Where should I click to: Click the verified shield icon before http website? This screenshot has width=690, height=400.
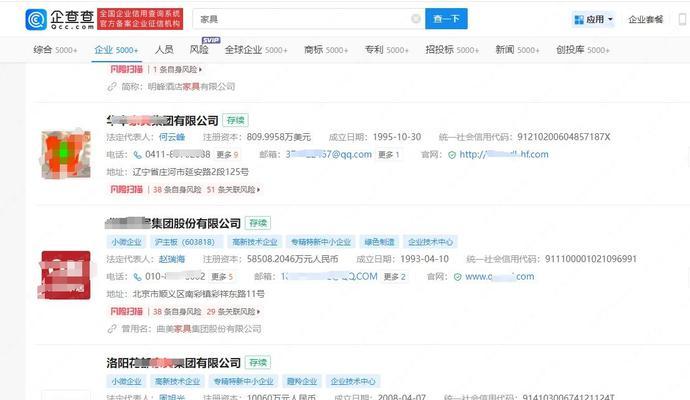[x=452, y=155]
